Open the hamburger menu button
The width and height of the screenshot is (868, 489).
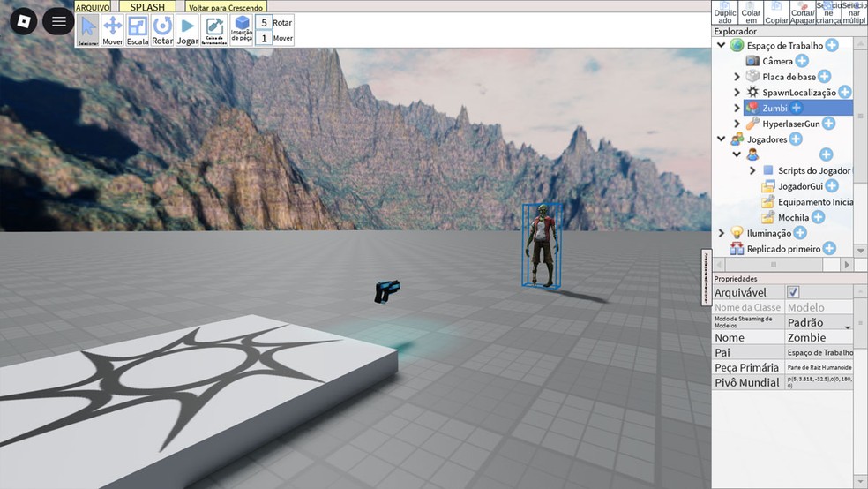coord(59,21)
